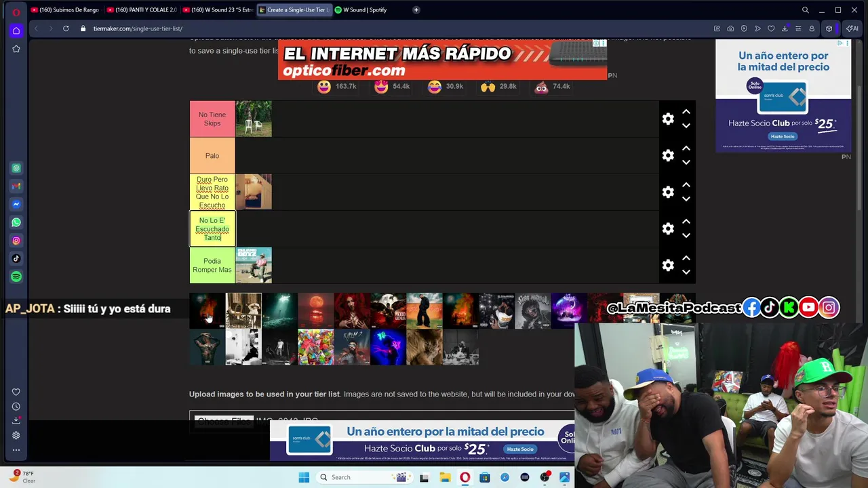Move No Tiene Skips row down

point(686,126)
